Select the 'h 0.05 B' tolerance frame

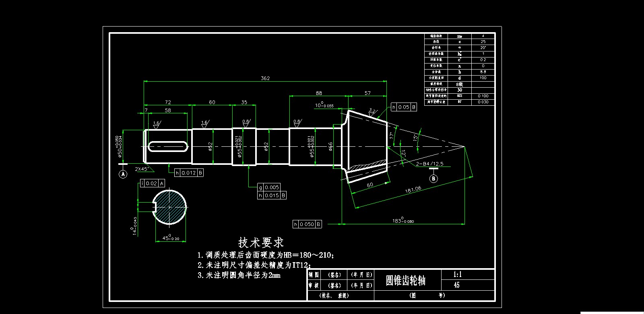tap(404, 107)
